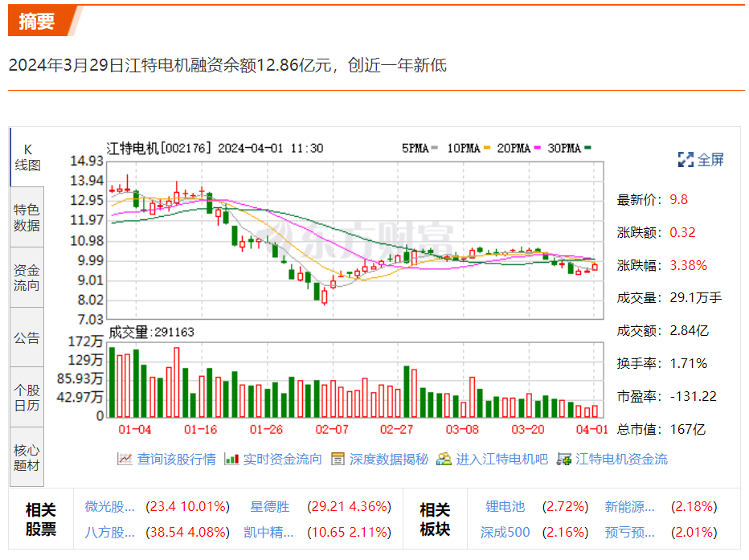The image size is (749, 560).
Task: Open related stock 凯中精...
Action: (x=268, y=533)
